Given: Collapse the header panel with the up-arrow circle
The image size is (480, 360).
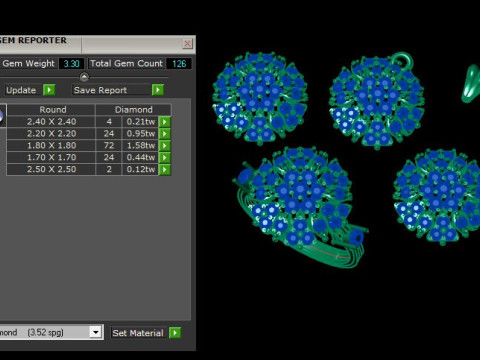Looking at the screenshot, I should pyautogui.click(x=84, y=77).
